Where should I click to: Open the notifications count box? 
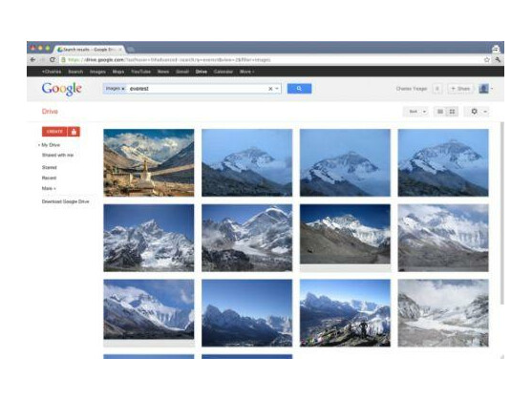pyautogui.click(x=437, y=89)
